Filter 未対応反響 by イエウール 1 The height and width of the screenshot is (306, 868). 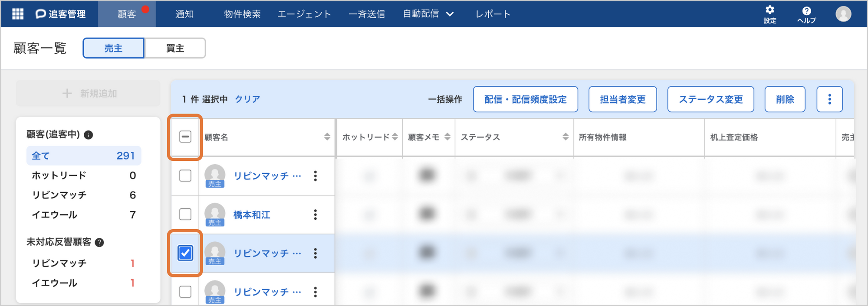84,283
